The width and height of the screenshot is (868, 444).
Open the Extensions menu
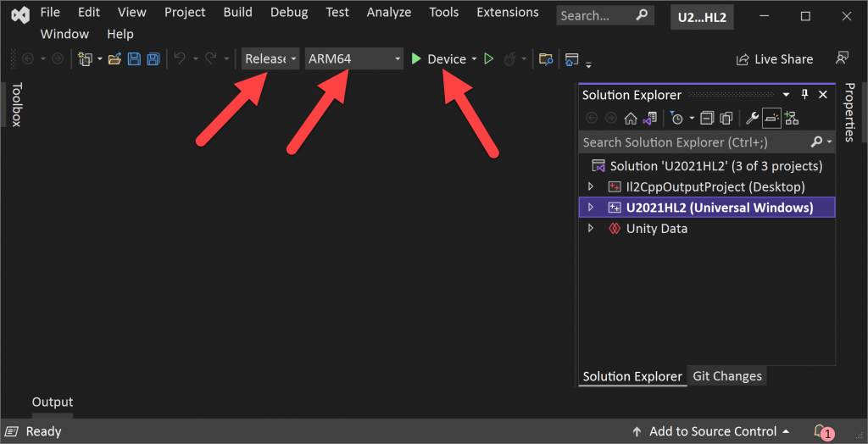[508, 12]
